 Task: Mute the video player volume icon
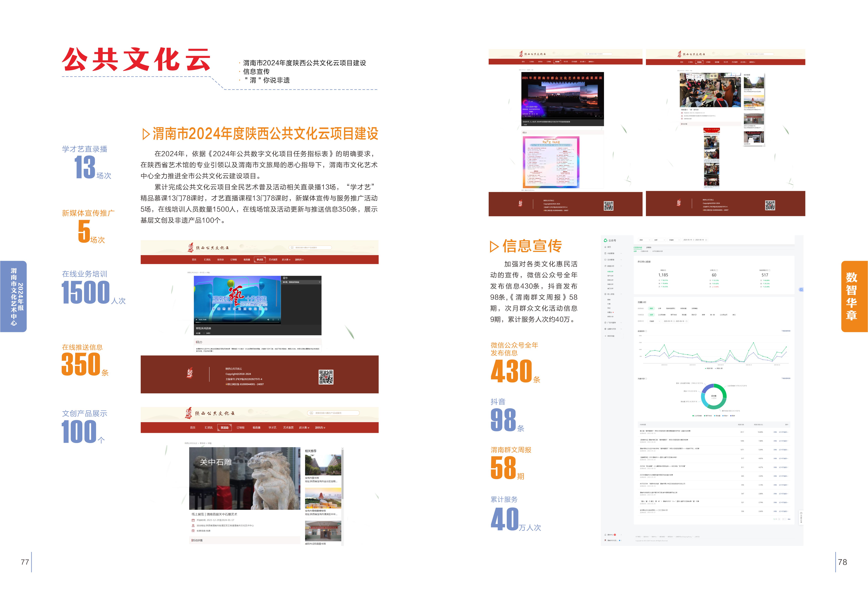tap(268, 320)
